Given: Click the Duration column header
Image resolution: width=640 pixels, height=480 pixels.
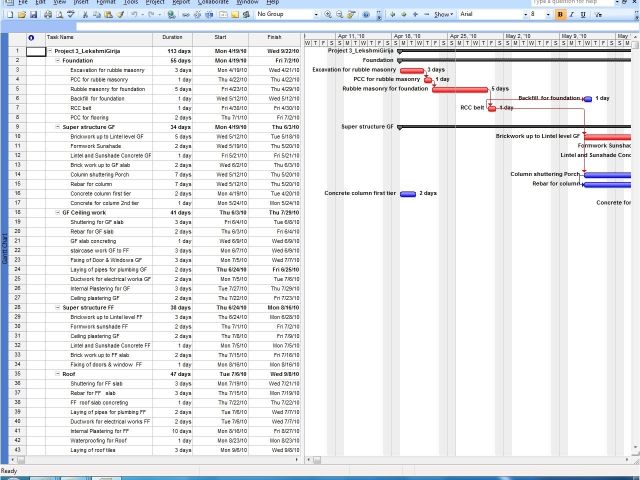Looking at the screenshot, I should [x=173, y=37].
